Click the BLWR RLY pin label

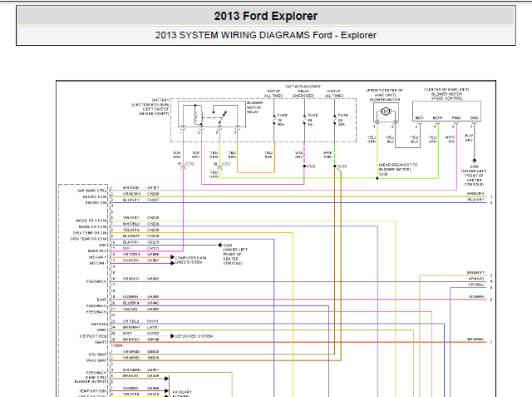point(97,251)
